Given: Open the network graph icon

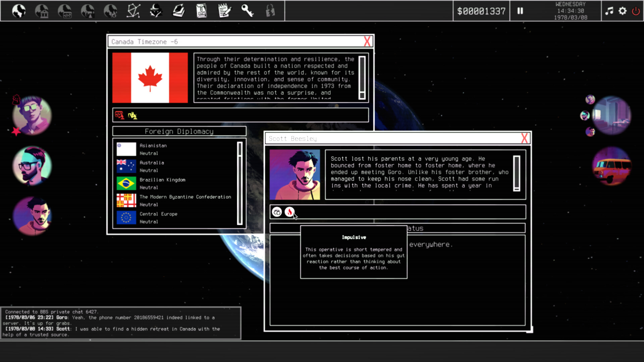Looking at the screenshot, I should pyautogui.click(x=133, y=11).
